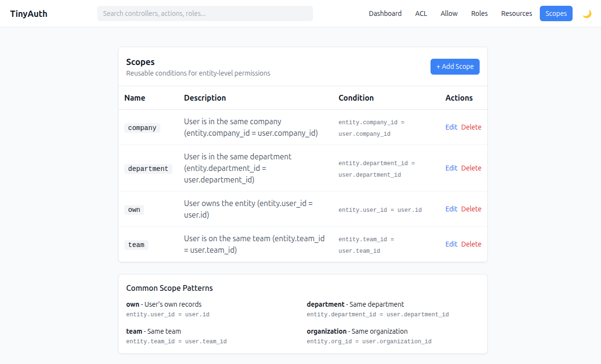601x364 pixels.
Task: Click the team name badge in table
Action: tap(136, 245)
